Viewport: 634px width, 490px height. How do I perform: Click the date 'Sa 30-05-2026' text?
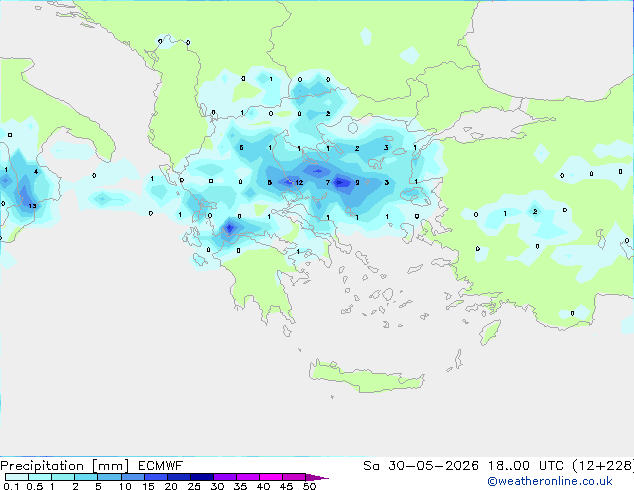tap(421, 466)
